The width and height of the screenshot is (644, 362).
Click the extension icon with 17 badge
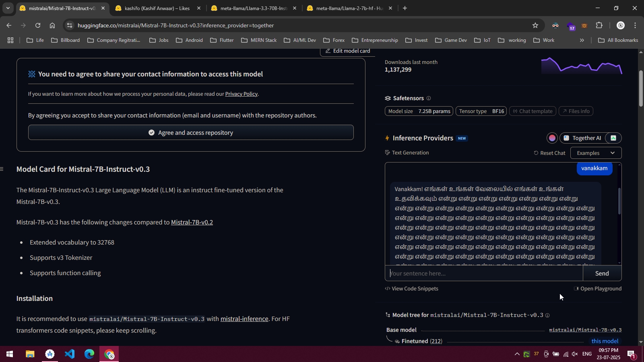point(571,26)
